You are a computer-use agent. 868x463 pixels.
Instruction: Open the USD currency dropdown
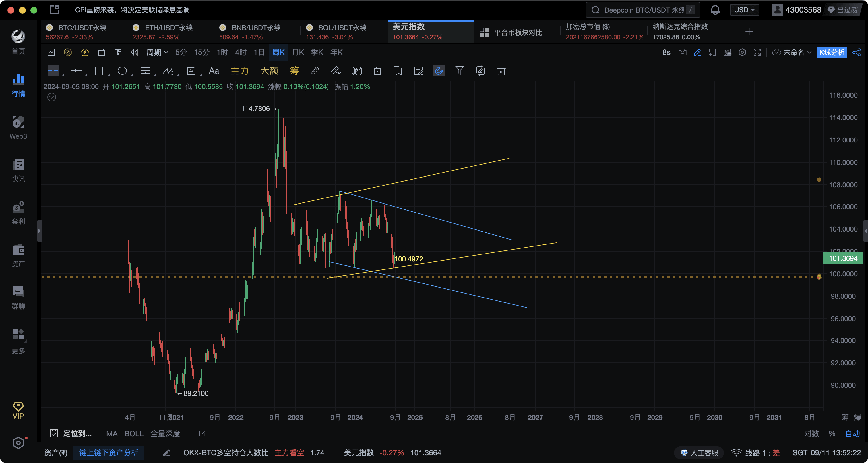click(x=744, y=10)
